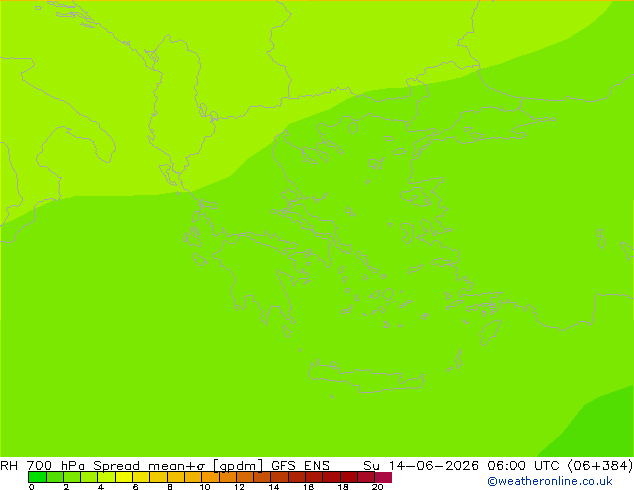Choose the amber legend swatch above 8
The image size is (634, 490).
(176, 477)
